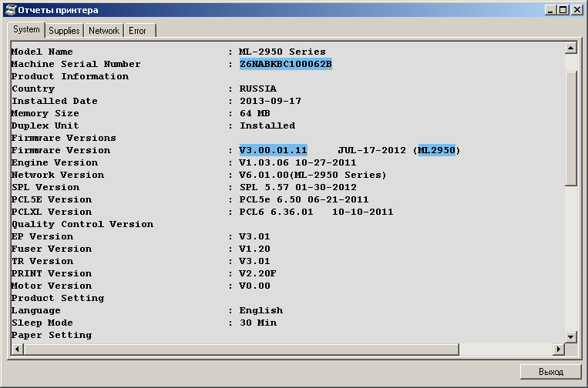
Task: Click PRINT Version value 'V2.20F'
Action: 257,274
